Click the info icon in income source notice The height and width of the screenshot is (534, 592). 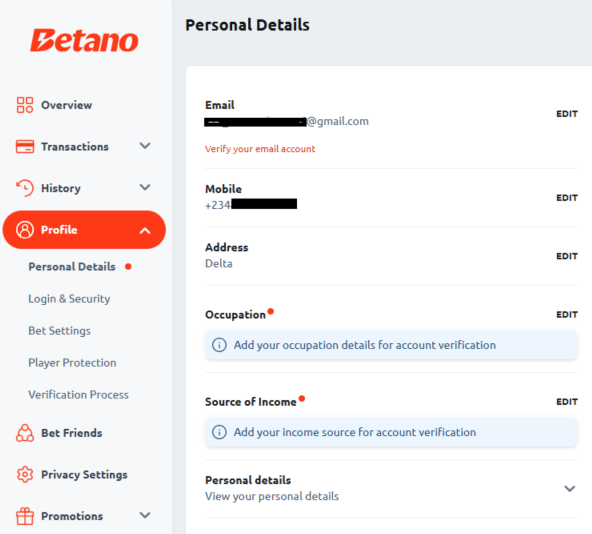[x=219, y=432]
